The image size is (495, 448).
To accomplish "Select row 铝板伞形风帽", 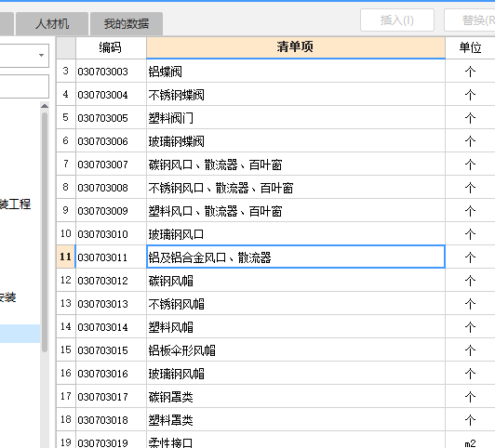I will (x=296, y=350).
